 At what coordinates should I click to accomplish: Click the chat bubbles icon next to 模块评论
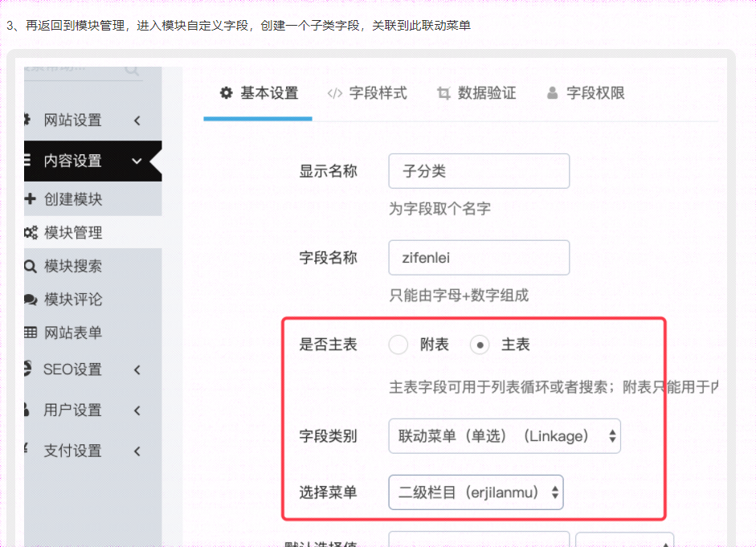(31, 300)
